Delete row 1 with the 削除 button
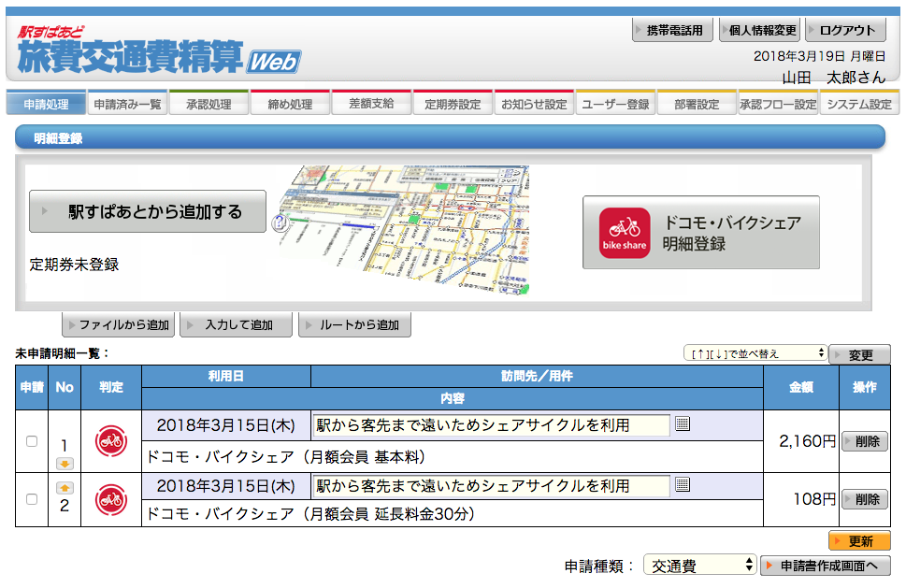This screenshot has height=588, width=906. (864, 441)
